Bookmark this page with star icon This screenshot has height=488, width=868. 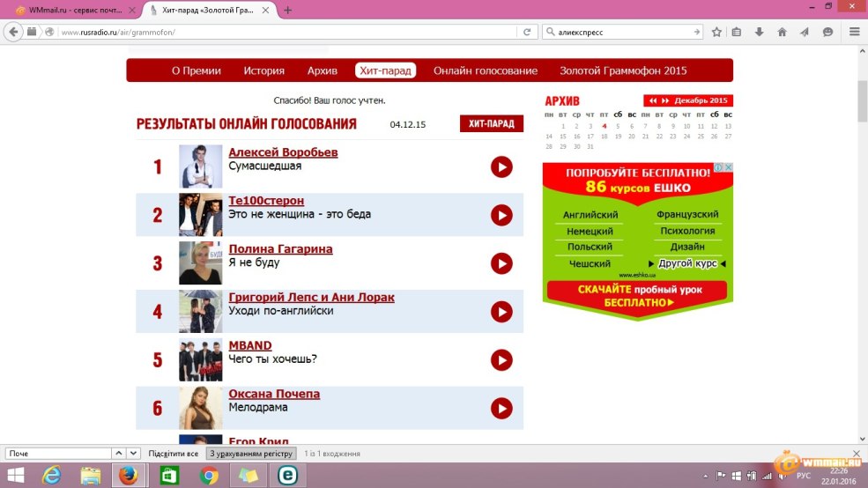click(716, 32)
